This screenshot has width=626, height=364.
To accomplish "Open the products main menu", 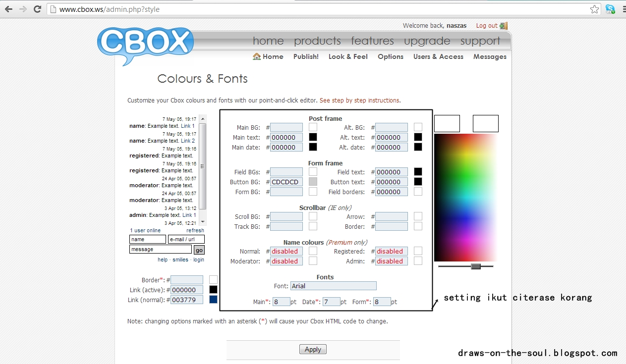I will click(x=317, y=41).
